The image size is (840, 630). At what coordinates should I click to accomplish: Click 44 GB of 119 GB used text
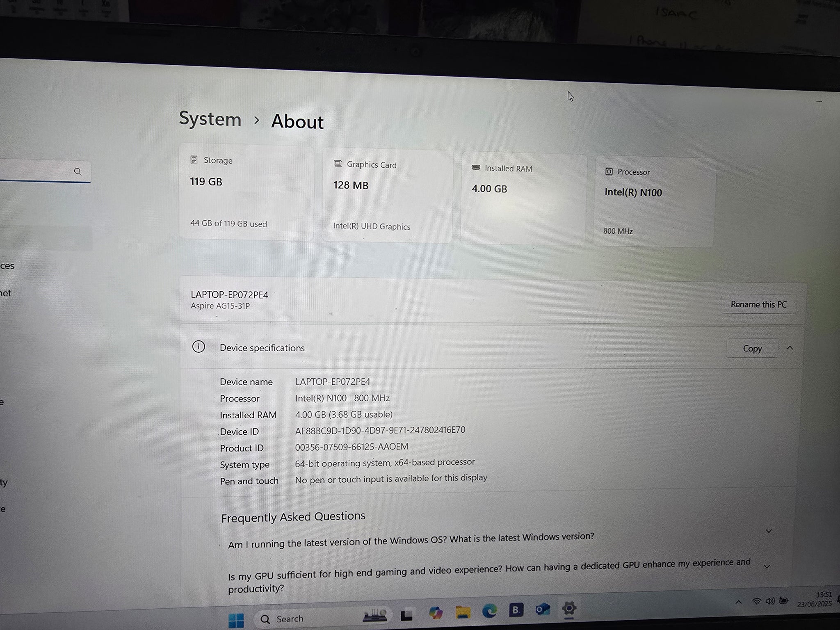228,224
